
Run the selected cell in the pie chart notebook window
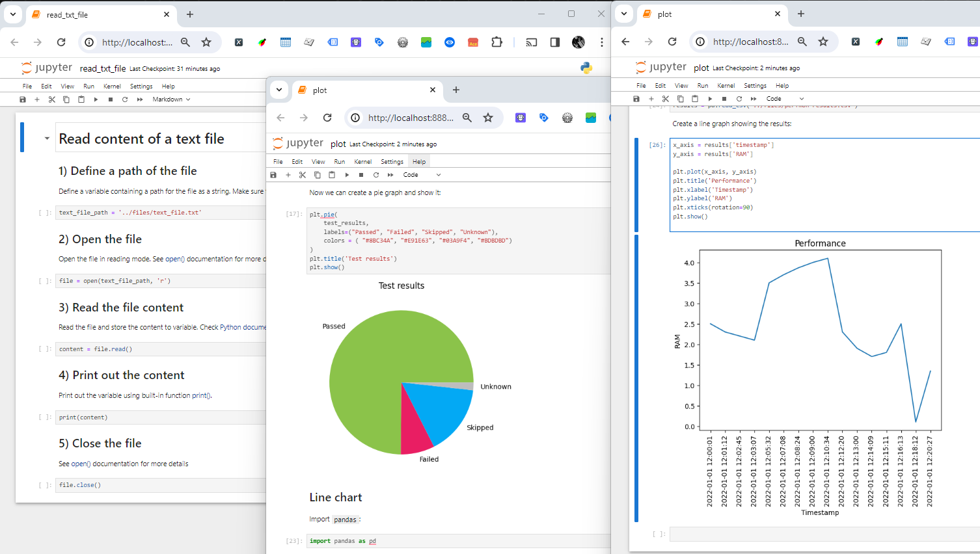click(x=347, y=175)
